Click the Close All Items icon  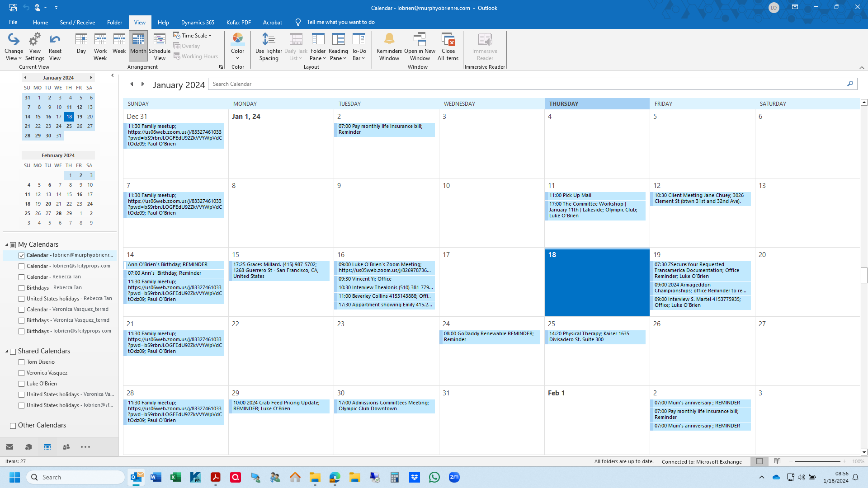pyautogui.click(x=448, y=46)
